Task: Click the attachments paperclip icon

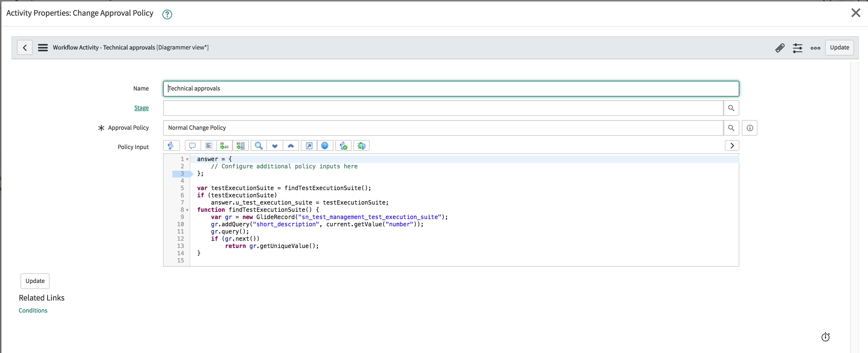Action: point(780,48)
